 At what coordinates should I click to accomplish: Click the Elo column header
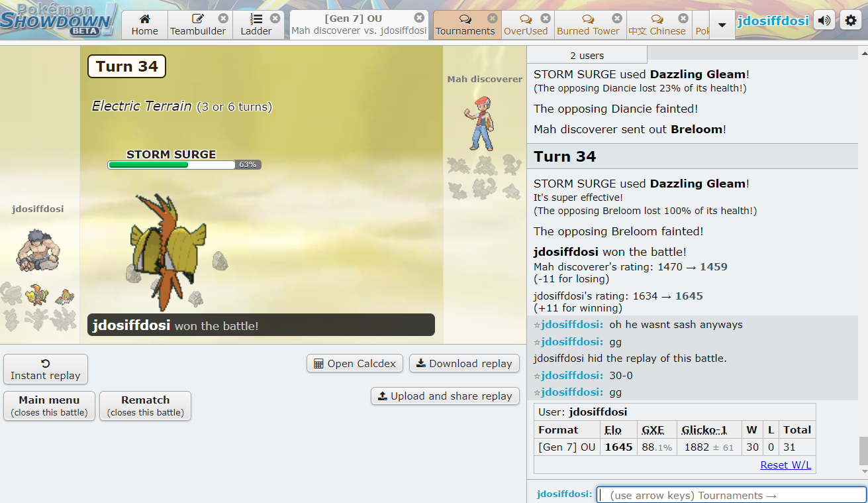pyautogui.click(x=613, y=429)
